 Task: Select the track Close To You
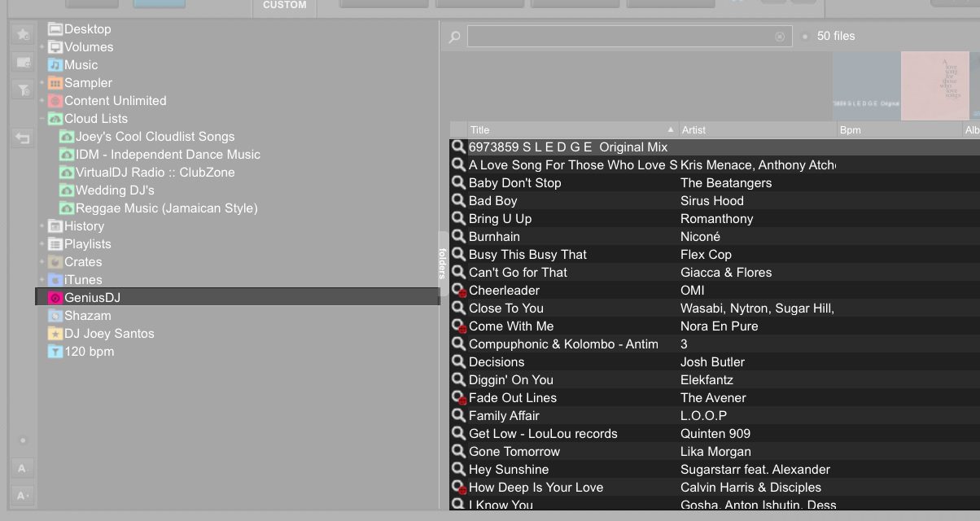click(715, 309)
